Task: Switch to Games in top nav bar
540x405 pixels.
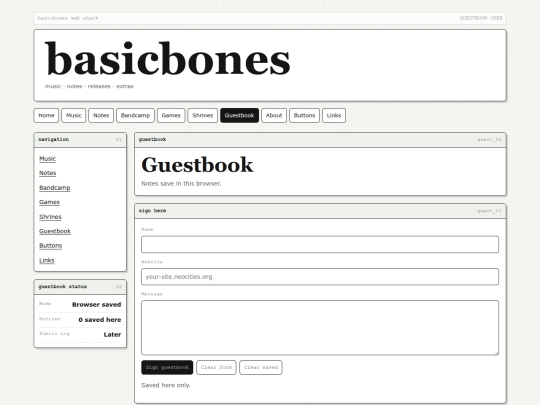Action: pyautogui.click(x=171, y=115)
